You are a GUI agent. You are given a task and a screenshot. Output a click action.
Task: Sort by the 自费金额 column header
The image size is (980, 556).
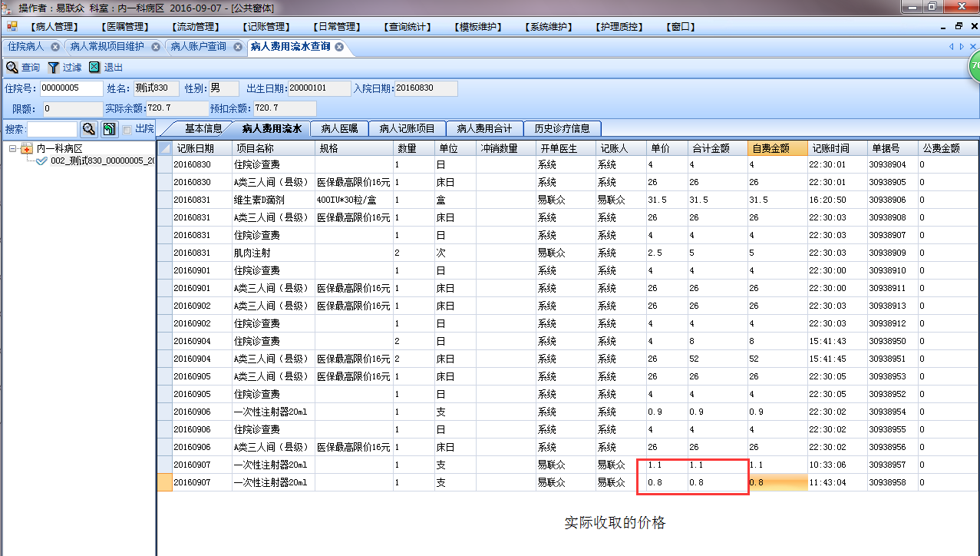coord(777,148)
